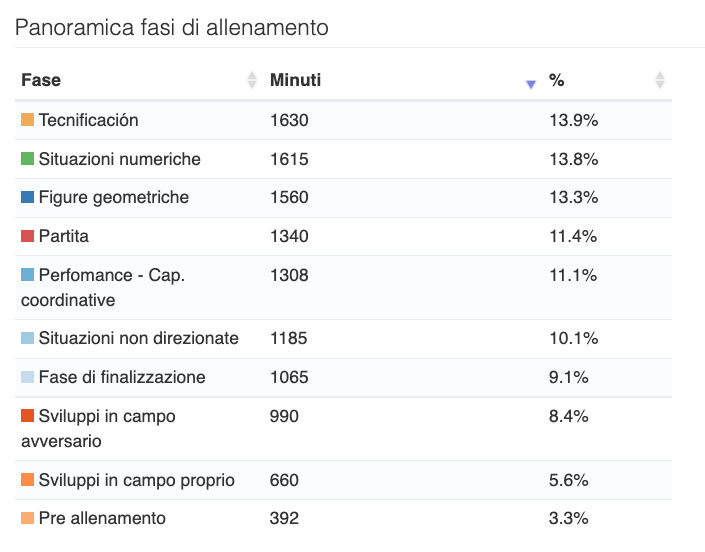This screenshot has width=705, height=552.
Task: Sort table by Fase column arrows
Action: pos(251,81)
